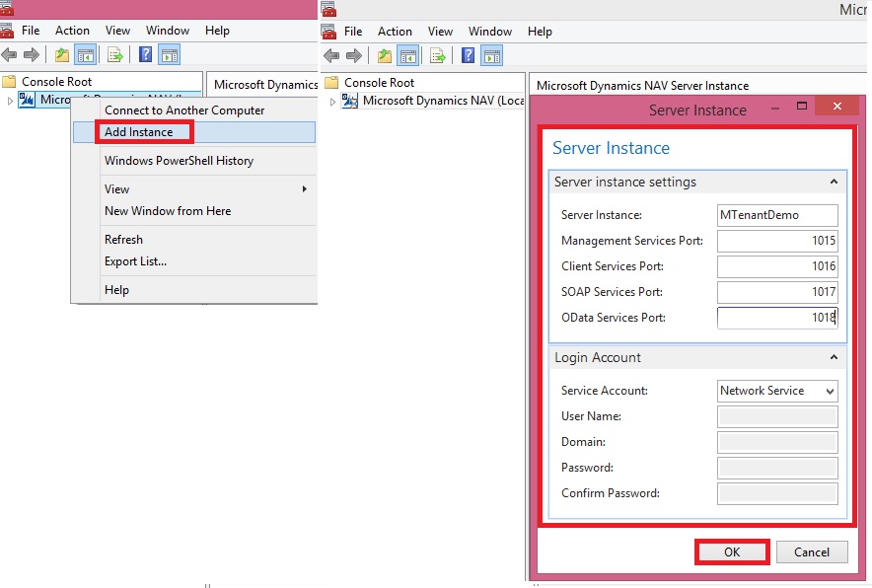This screenshot has width=872, height=588.
Task: Collapse the Login Account section
Action: click(834, 357)
